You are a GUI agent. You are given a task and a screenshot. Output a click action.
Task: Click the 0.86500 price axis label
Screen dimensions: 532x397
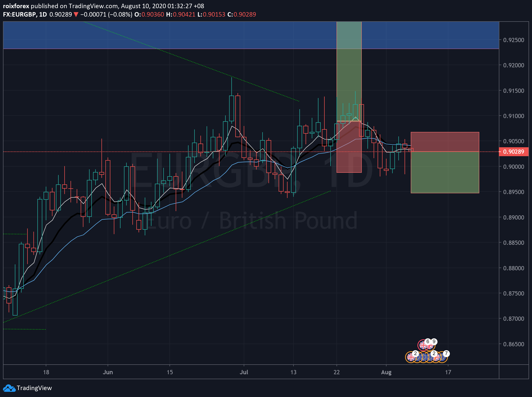pyautogui.click(x=514, y=344)
